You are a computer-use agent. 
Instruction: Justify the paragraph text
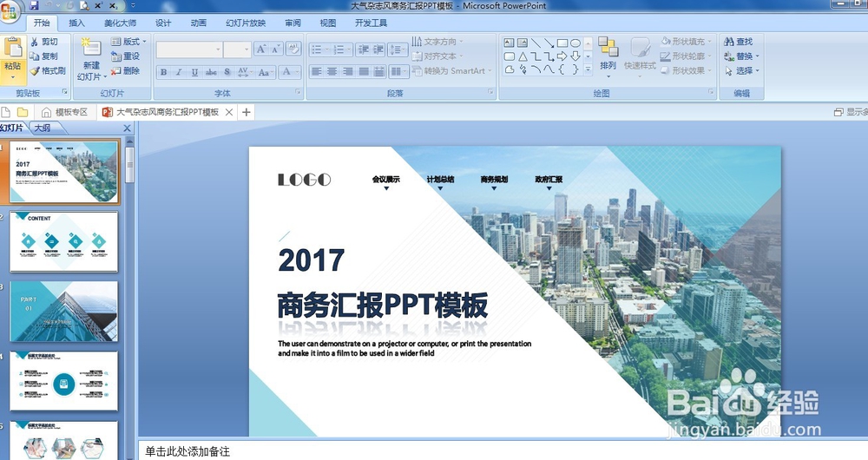click(x=364, y=71)
